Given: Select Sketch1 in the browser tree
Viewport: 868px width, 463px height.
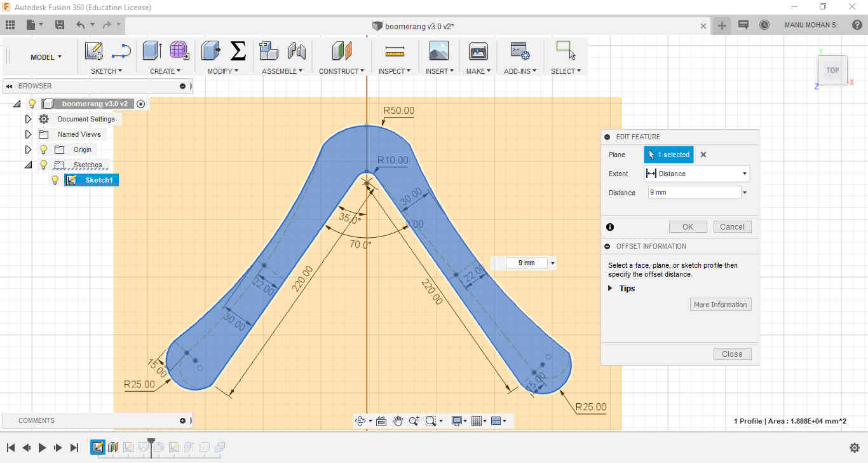Looking at the screenshot, I should click(x=98, y=180).
